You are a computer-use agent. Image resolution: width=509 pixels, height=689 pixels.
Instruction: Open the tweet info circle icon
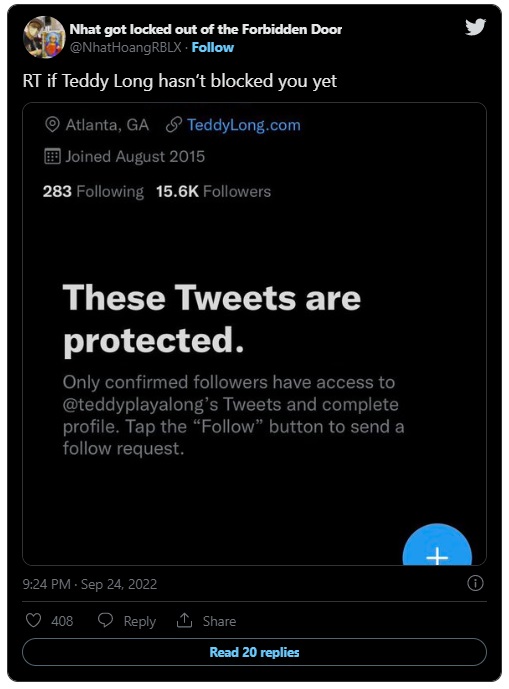point(475,583)
